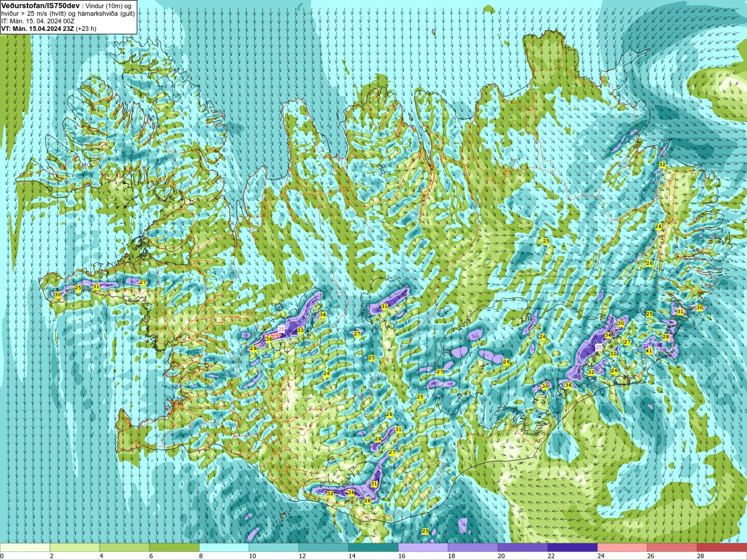This screenshot has width=747, height=560.
Task: Click the legend scale number 24
Action: (601, 556)
